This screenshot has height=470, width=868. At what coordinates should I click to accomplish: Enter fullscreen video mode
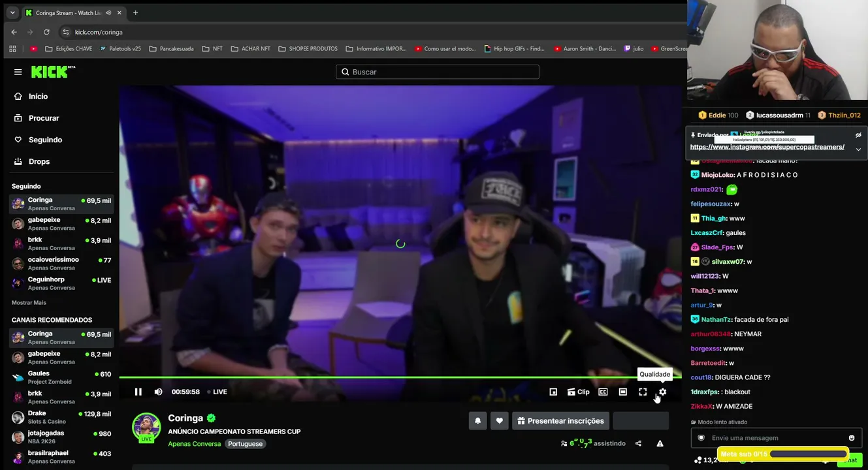tap(643, 392)
